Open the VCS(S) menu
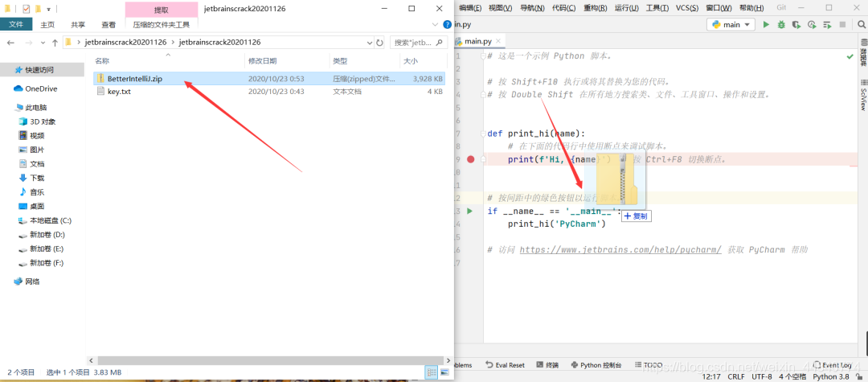The width and height of the screenshot is (868, 382). coord(687,8)
